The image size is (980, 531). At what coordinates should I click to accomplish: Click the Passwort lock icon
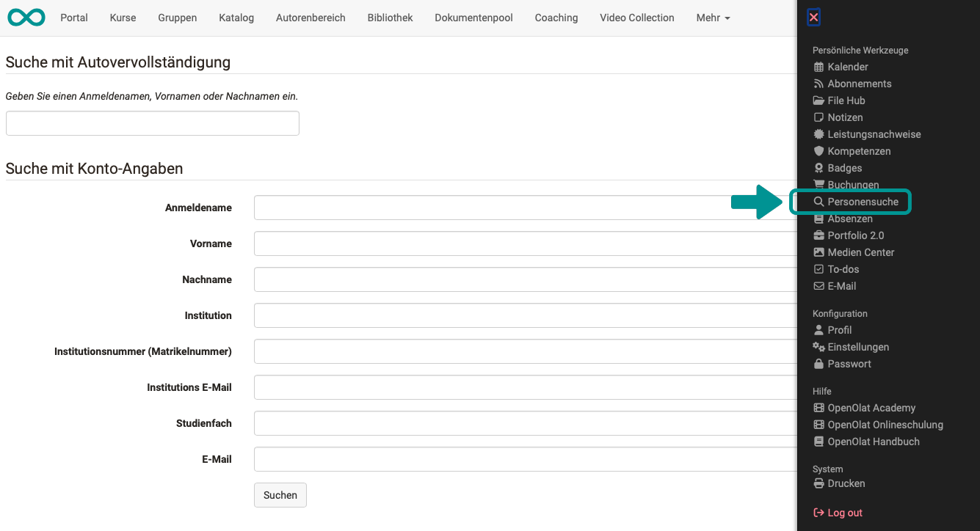point(819,364)
